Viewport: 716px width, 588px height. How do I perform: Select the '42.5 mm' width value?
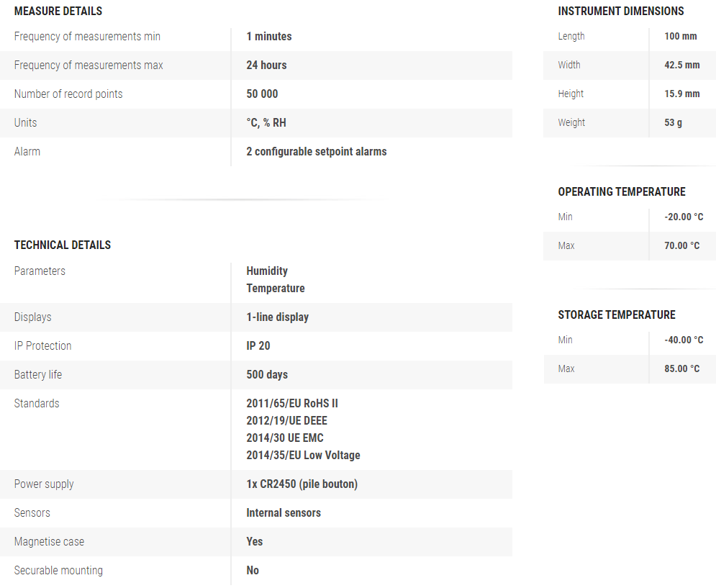[682, 65]
